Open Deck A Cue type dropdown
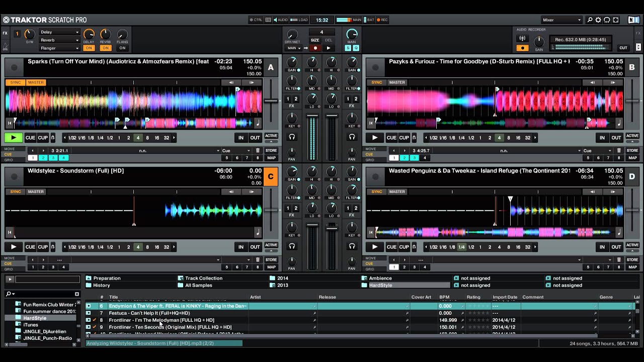Viewport: 644px width, 362px height. [x=236, y=150]
